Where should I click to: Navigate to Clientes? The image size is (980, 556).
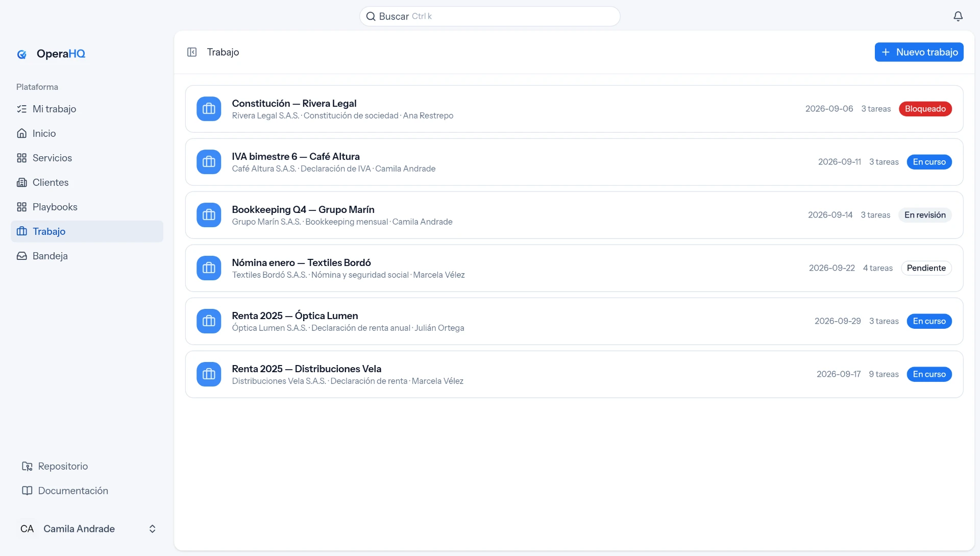coord(87,182)
